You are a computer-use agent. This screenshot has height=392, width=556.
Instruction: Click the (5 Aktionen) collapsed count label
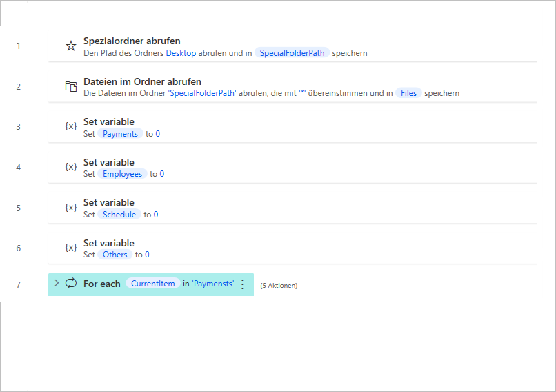[x=279, y=286]
